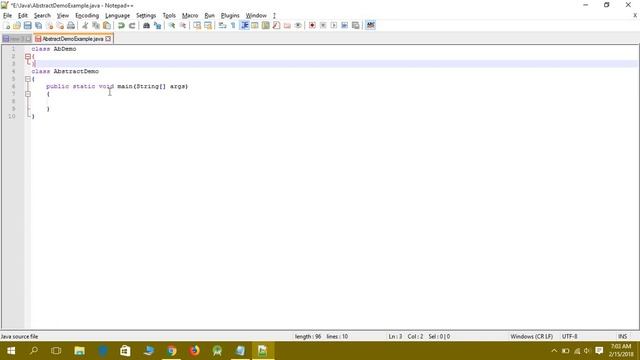The width and height of the screenshot is (640, 360).
Task: Toggle the indent guide icon
Action: coord(244,25)
